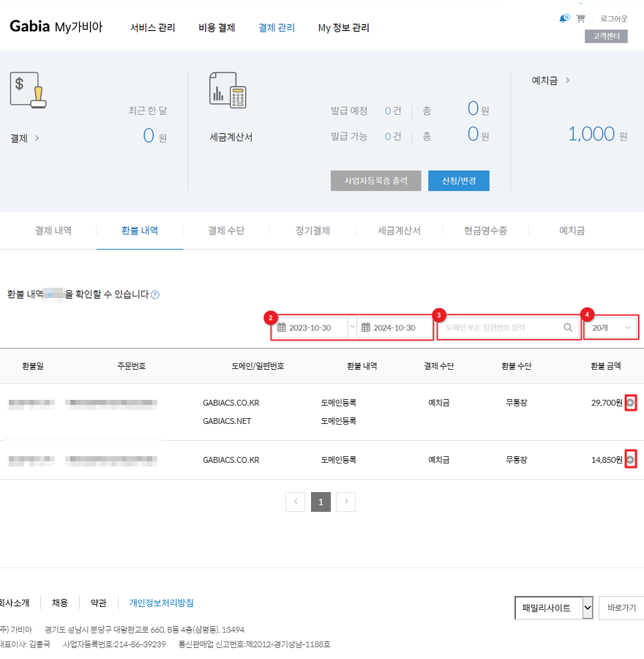
Task: Click the 사업자등록증 출력 button
Action: 376,181
